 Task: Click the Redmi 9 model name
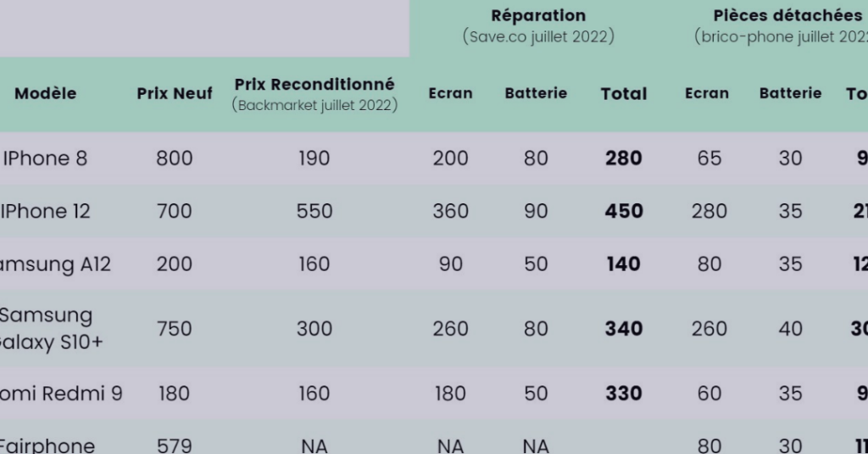point(61,394)
